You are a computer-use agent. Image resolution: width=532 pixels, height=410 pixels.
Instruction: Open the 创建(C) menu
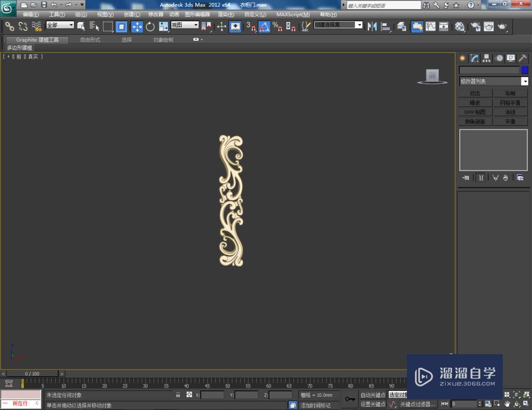click(x=132, y=14)
